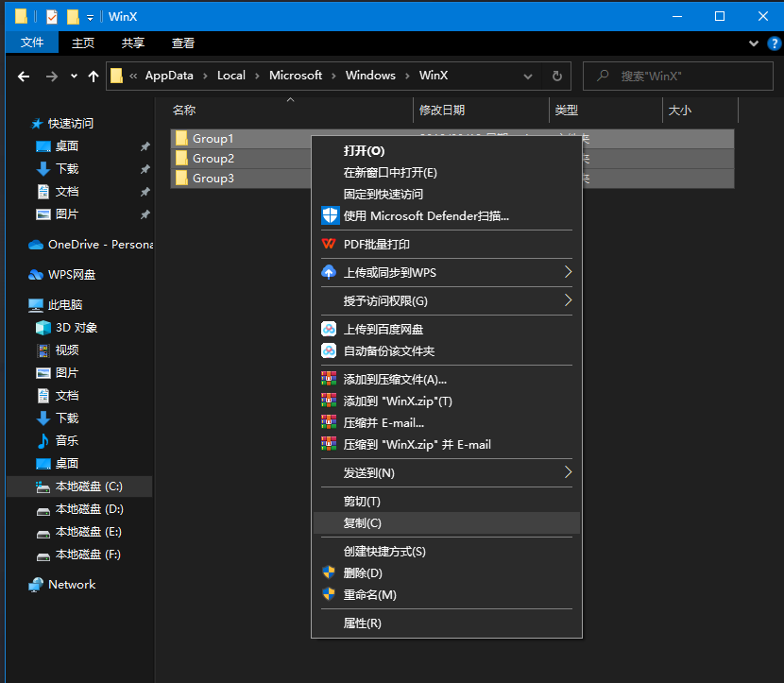Image resolution: width=784 pixels, height=683 pixels.
Task: Refresh the WinX folder view
Action: tap(556, 77)
